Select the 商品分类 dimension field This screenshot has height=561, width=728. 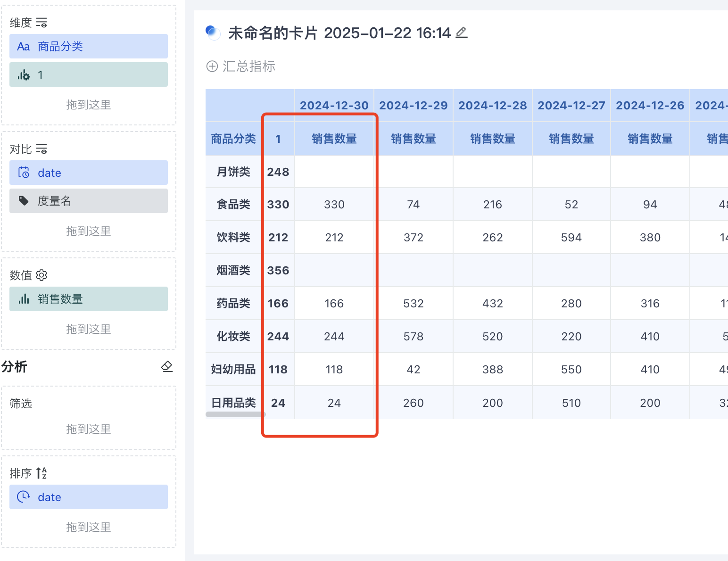tap(89, 46)
